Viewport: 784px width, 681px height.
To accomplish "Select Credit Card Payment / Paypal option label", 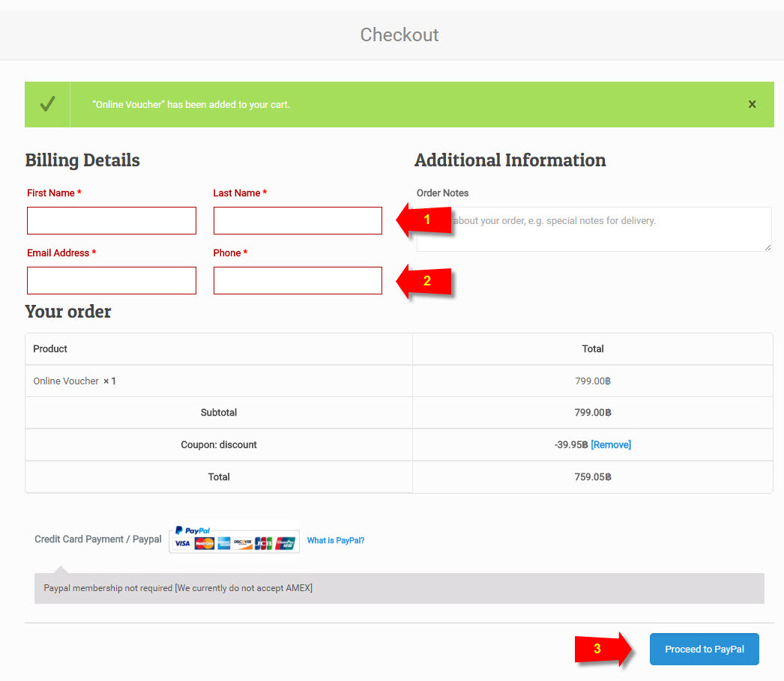I will click(x=98, y=539).
